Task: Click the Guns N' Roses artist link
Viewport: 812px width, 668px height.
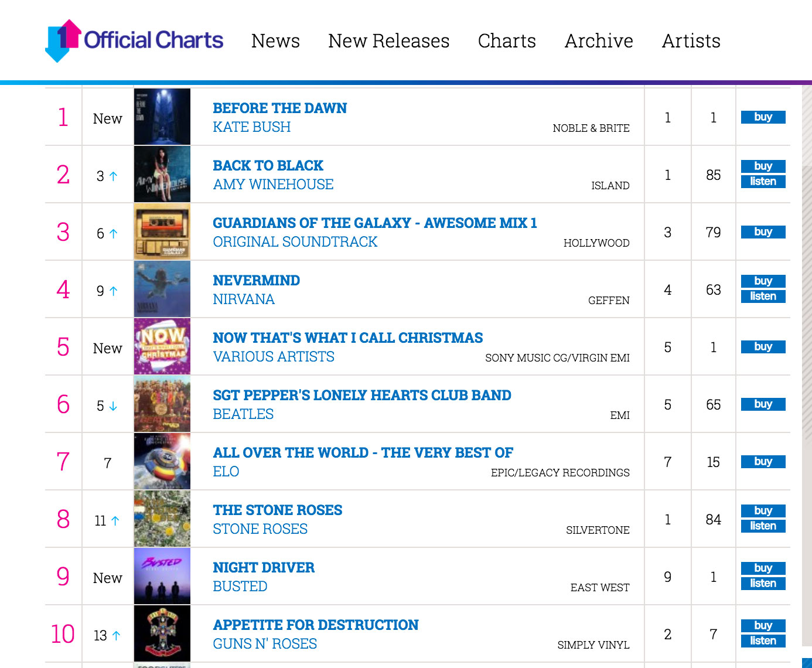Action: (x=265, y=644)
